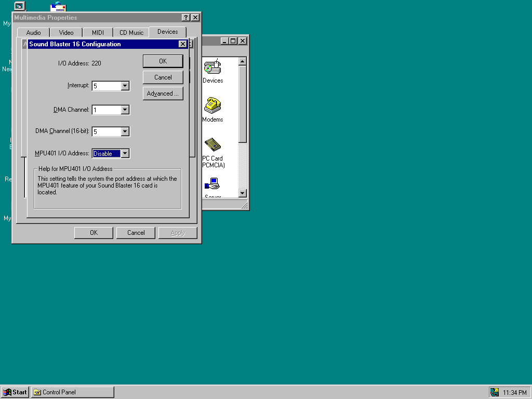532x399 pixels.
Task: Click Cancel at bottom of Multimedia Properties
Action: tap(136, 233)
